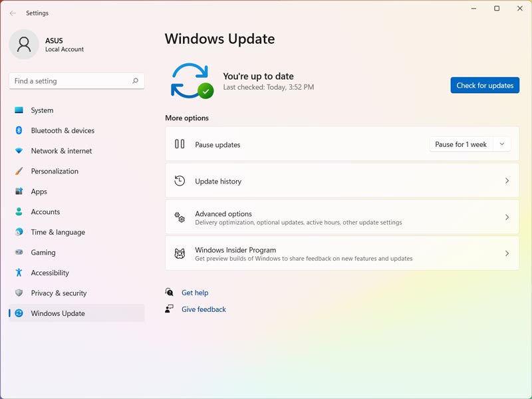The height and width of the screenshot is (399, 532).
Task: Click the Personalization paintbrush icon
Action: pos(19,171)
